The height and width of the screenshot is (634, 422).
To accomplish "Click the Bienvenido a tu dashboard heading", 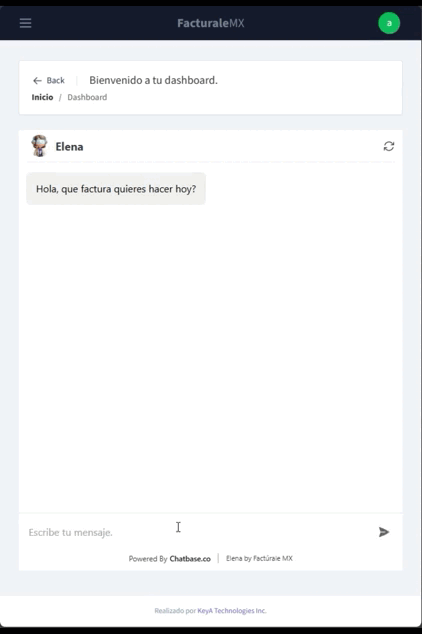I will click(153, 80).
